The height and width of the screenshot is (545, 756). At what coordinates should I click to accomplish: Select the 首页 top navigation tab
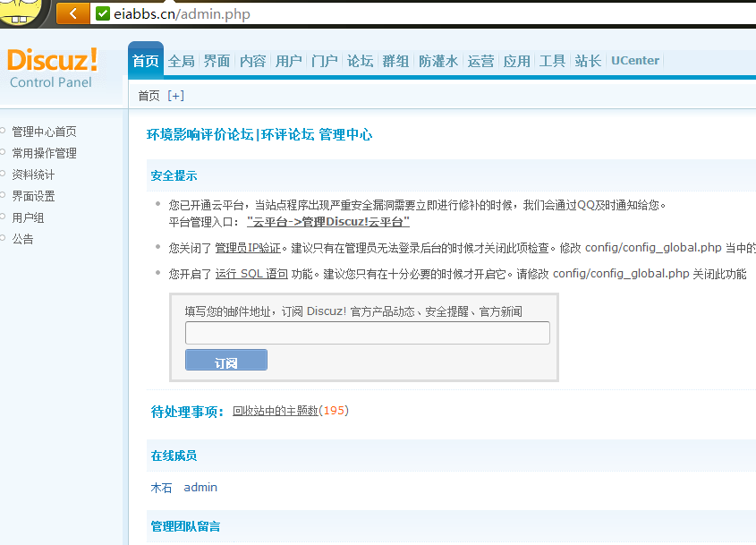point(146,61)
